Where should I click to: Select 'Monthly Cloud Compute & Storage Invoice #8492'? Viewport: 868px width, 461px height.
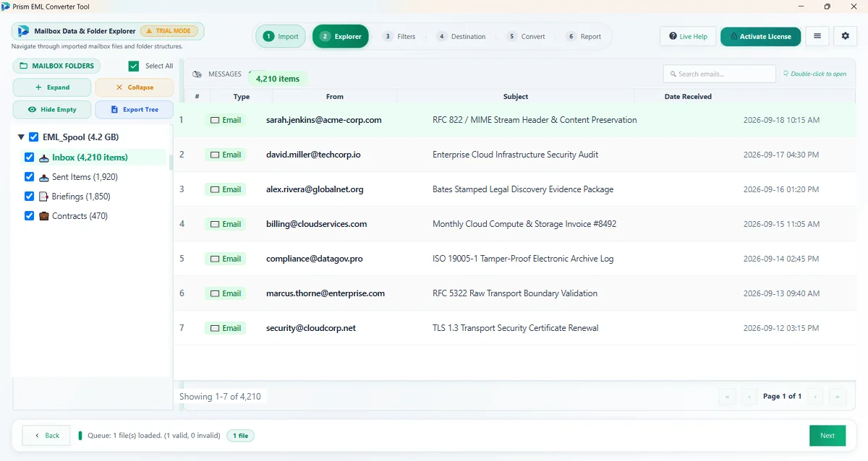tap(524, 224)
